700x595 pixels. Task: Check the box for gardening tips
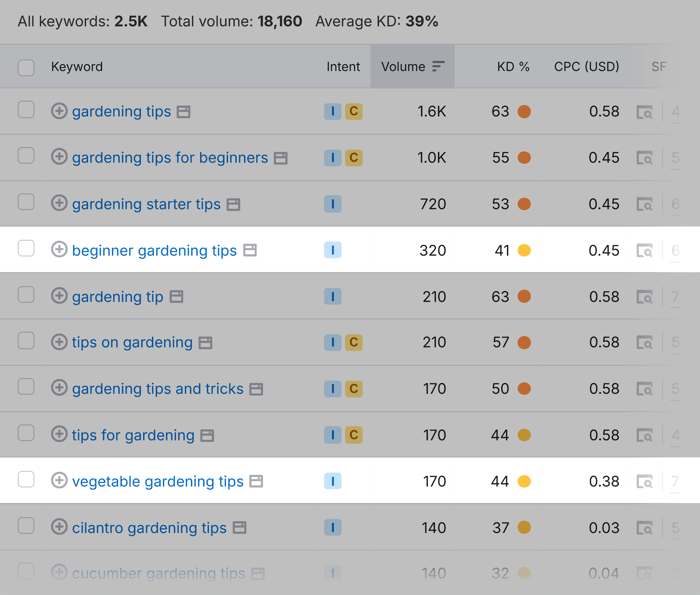pyautogui.click(x=26, y=110)
